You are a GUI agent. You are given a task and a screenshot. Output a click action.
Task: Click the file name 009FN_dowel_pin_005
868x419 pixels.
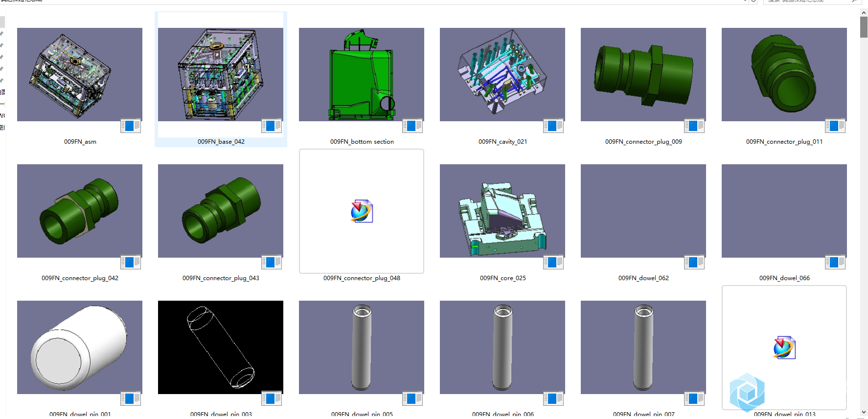click(362, 414)
